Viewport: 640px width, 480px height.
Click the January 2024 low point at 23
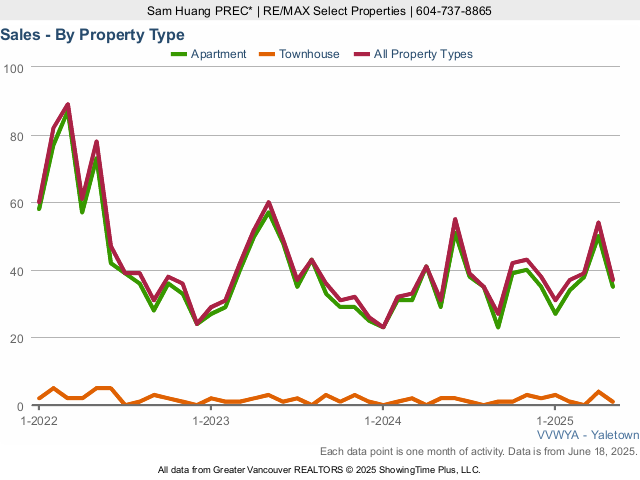point(383,327)
